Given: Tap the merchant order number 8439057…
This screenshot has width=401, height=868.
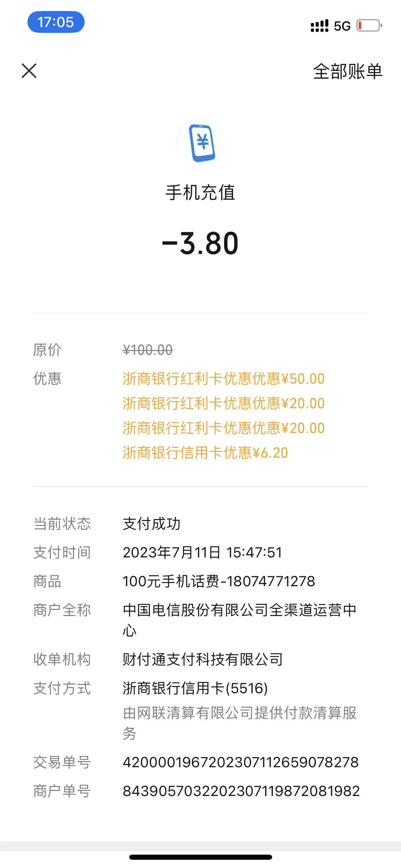Looking at the screenshot, I should (x=241, y=791).
